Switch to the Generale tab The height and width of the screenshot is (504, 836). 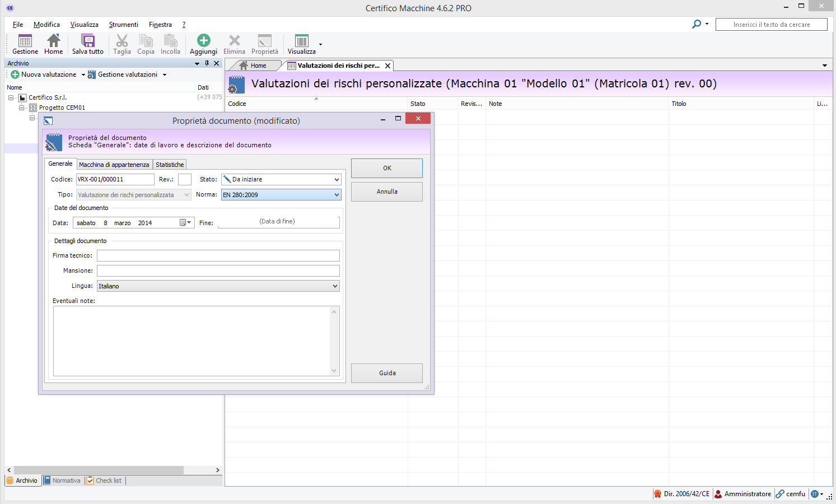60,164
